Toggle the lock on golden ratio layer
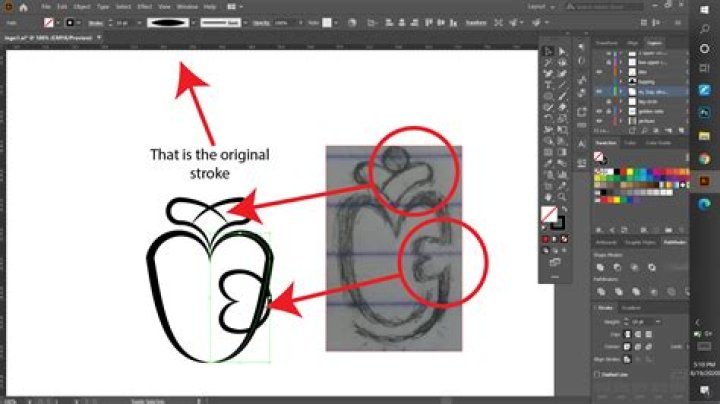Viewport: 720px width, 404px height. (608, 112)
